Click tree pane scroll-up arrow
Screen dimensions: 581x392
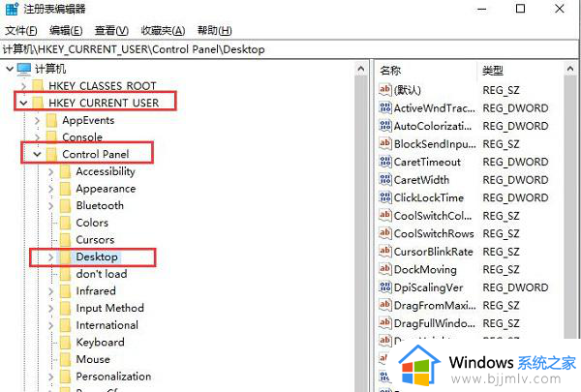point(361,69)
